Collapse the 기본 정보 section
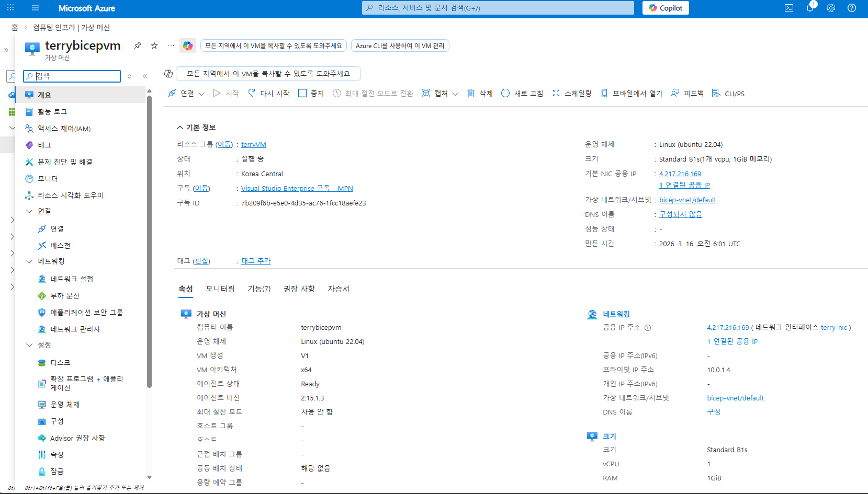Viewport: 868px width, 494px height. [196, 127]
